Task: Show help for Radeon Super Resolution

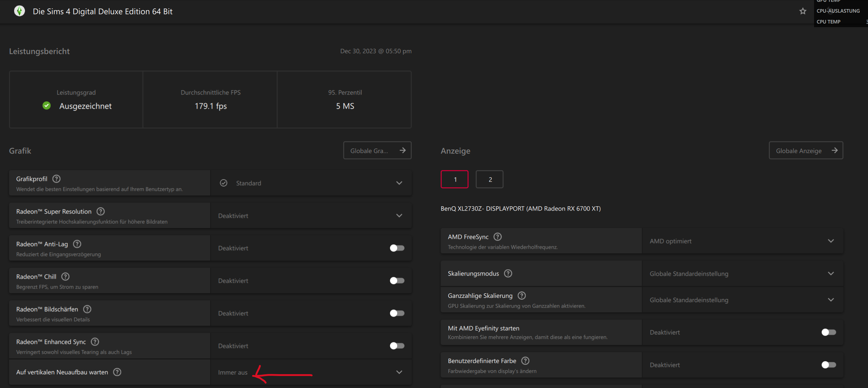Action: [x=101, y=211]
